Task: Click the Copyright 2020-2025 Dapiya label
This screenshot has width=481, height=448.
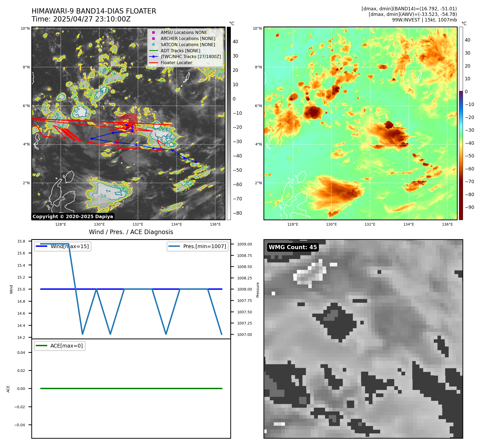Action: pyautogui.click(x=73, y=217)
